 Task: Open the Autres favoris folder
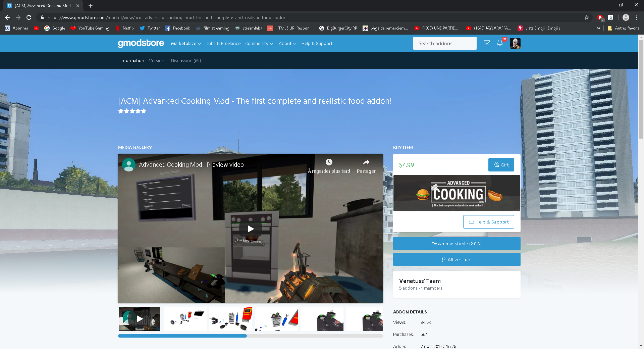pyautogui.click(x=623, y=28)
